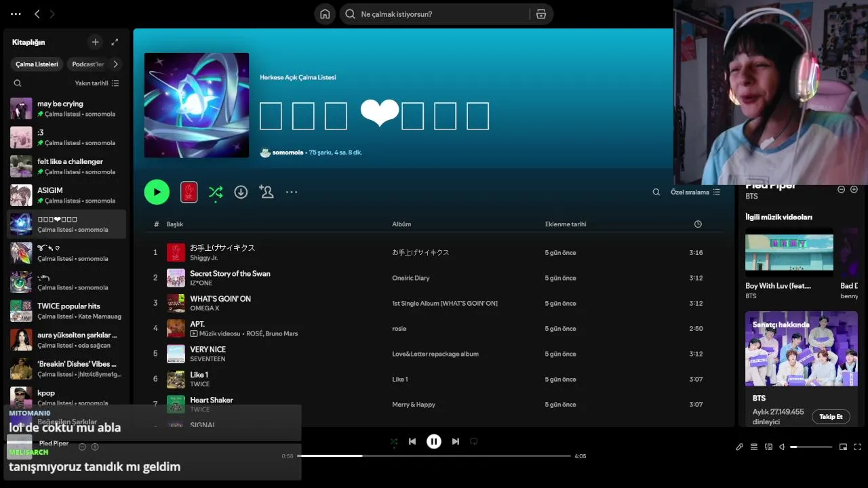Select the 'Heart Shaker' track

[x=212, y=400]
